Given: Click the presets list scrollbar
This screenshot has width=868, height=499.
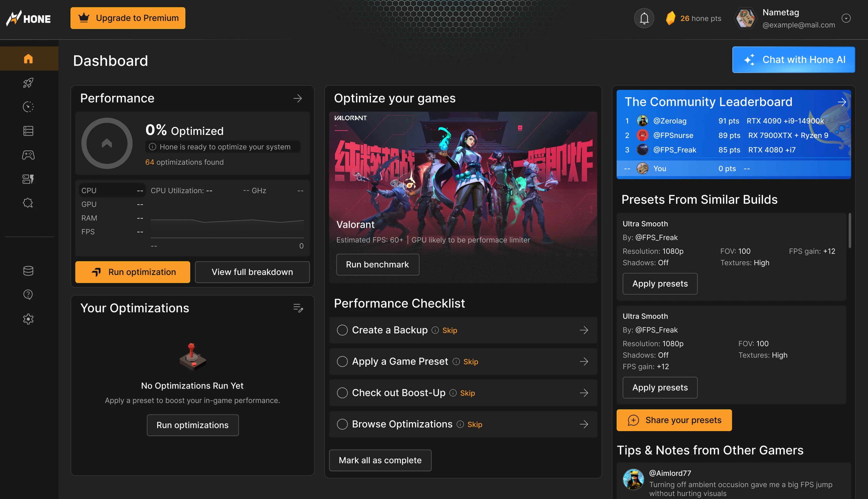Looking at the screenshot, I should [850, 230].
